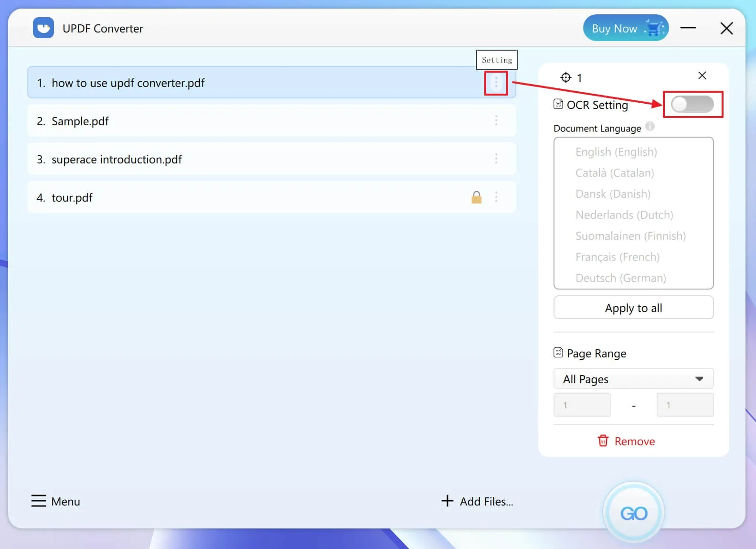The height and width of the screenshot is (549, 756).
Task: Open the Menu hamburger button
Action: pyautogui.click(x=55, y=501)
